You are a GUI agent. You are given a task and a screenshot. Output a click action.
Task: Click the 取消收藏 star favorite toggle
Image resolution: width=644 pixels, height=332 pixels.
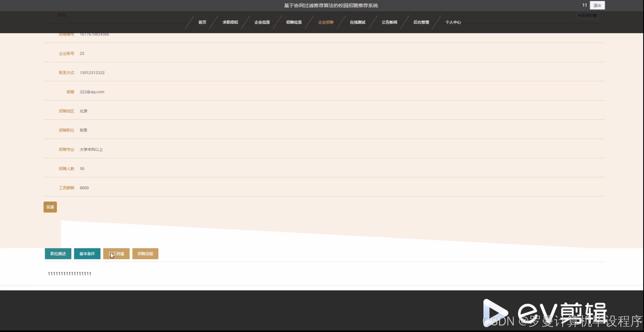587,16
